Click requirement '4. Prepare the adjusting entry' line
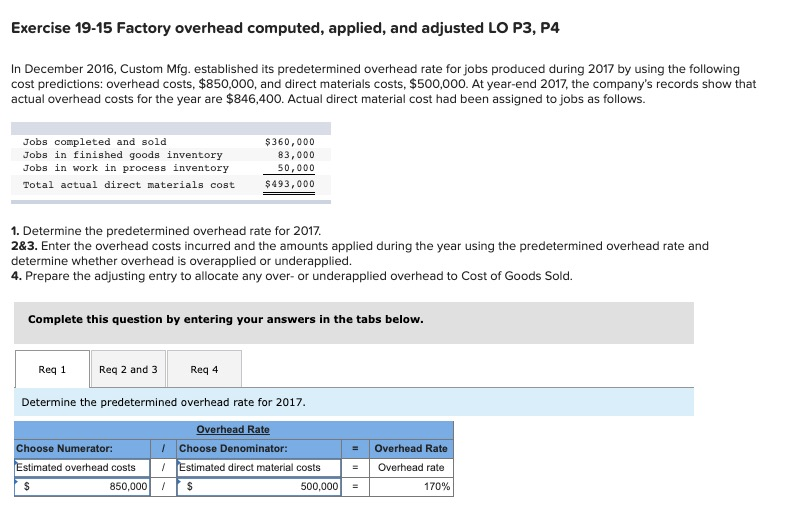 click(292, 276)
